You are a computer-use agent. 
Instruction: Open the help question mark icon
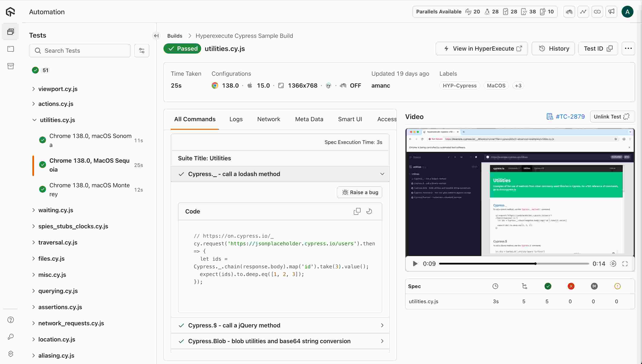[10, 320]
